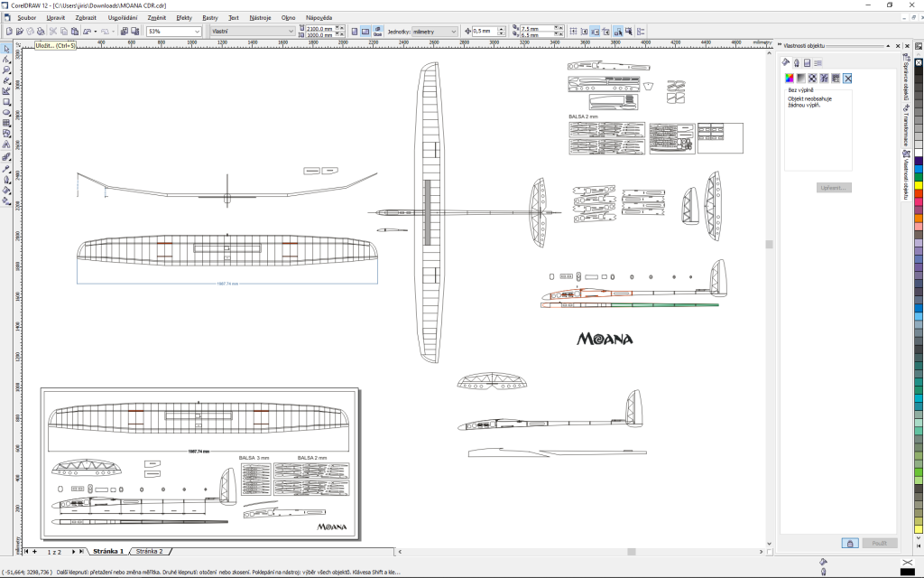Select the no-fill type icon
Image resolution: width=924 pixels, height=578 pixels.
[x=847, y=79]
